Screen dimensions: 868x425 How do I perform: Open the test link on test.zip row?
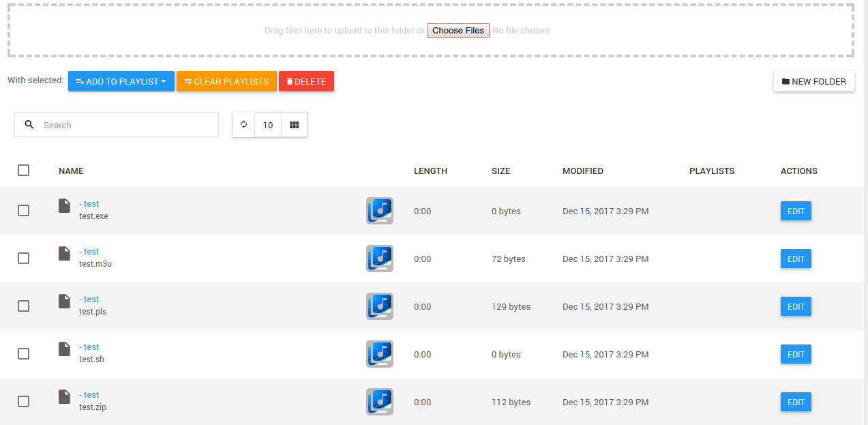[89, 394]
